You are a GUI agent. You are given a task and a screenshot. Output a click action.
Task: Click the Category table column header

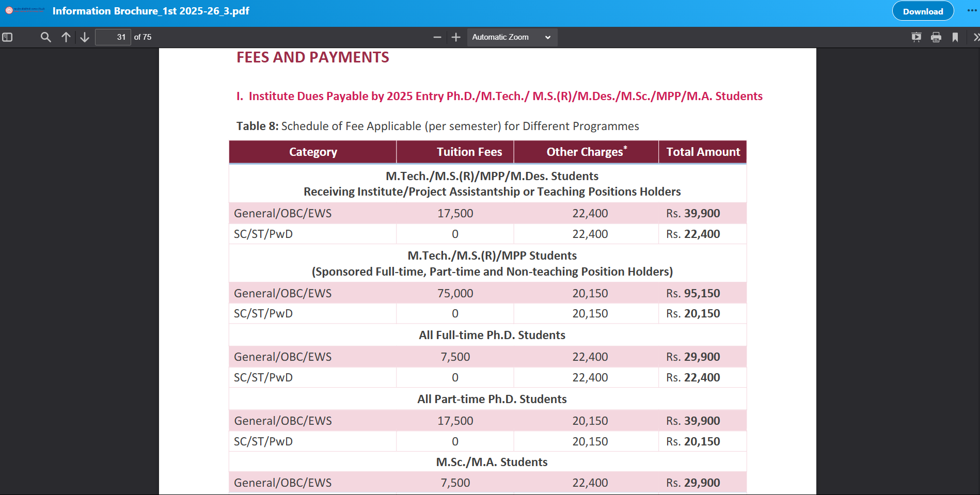click(x=313, y=152)
